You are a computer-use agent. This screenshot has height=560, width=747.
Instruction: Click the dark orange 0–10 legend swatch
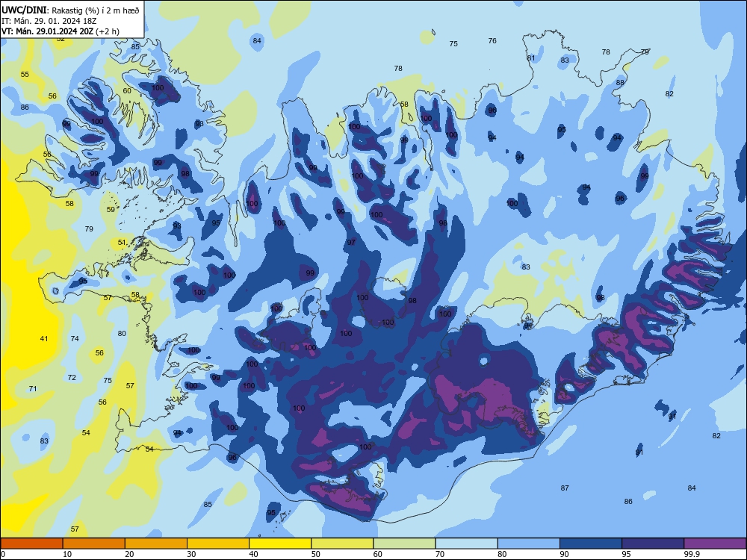[31, 544]
